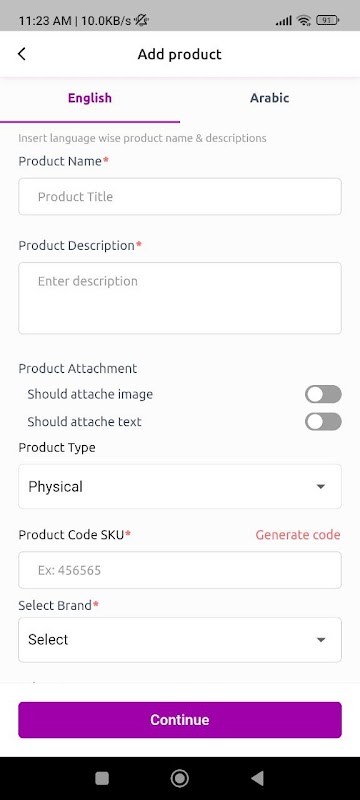Switch to the Arabic tab
Screen dimensions: 360x800
coord(270,98)
